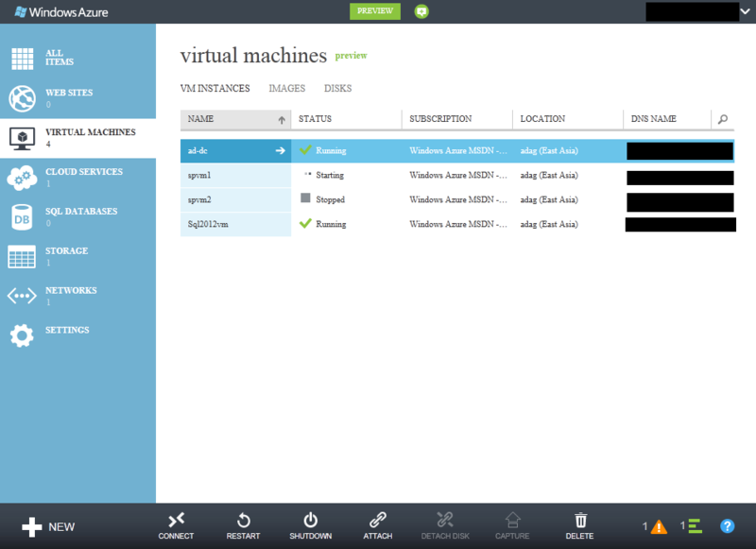The height and width of the screenshot is (549, 756).
Task: Delete the selected virtual machine
Action: [x=579, y=526]
